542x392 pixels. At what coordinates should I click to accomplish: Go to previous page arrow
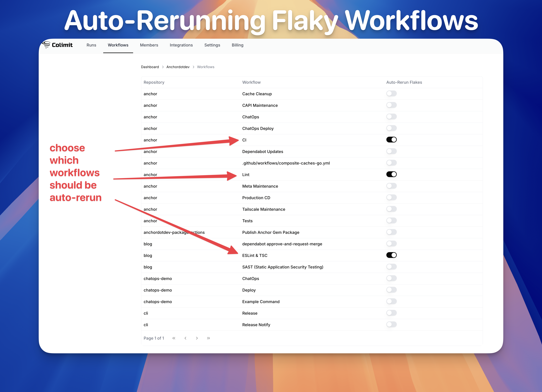click(x=185, y=338)
